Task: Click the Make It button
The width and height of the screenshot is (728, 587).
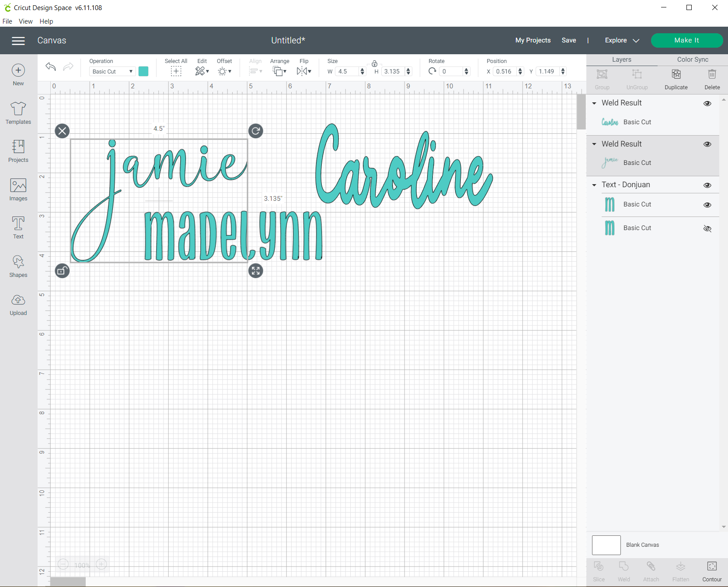Action: pyautogui.click(x=686, y=40)
